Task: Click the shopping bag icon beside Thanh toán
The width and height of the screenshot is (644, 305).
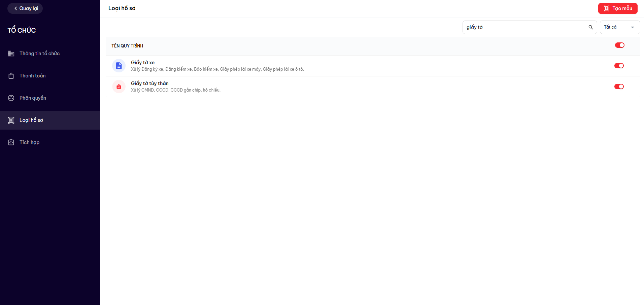Action: [x=11, y=76]
